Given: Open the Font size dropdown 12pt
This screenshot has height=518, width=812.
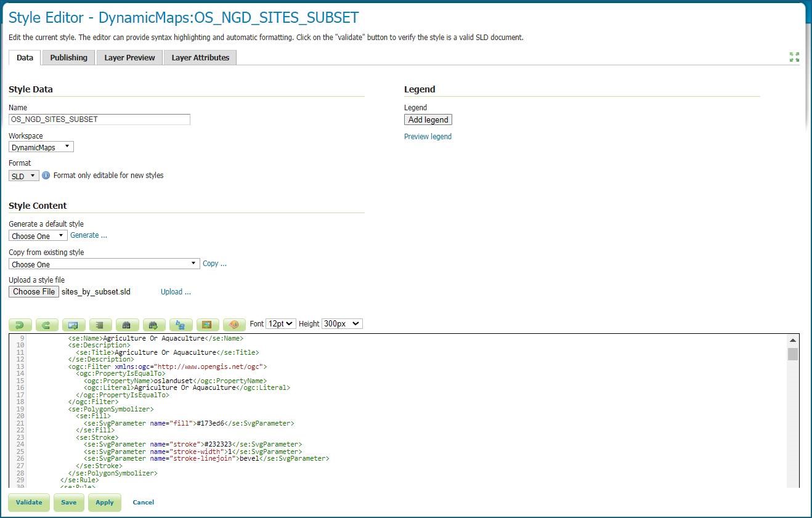Looking at the screenshot, I should (x=282, y=323).
